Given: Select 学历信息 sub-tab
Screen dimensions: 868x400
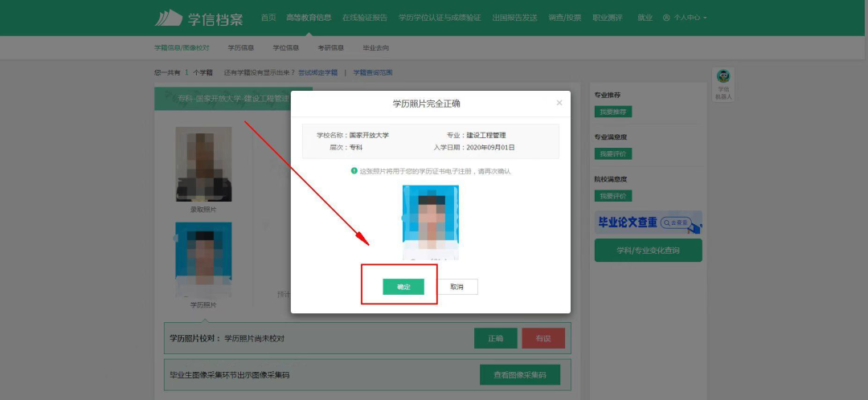Looking at the screenshot, I should 241,48.
